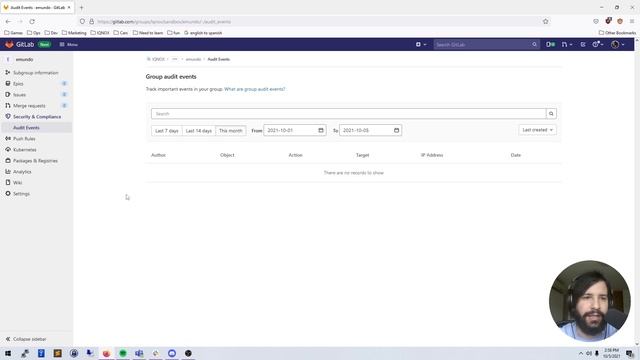Click the Kubernetes sidebar icon
The width and height of the screenshot is (640, 360).
pos(8,149)
